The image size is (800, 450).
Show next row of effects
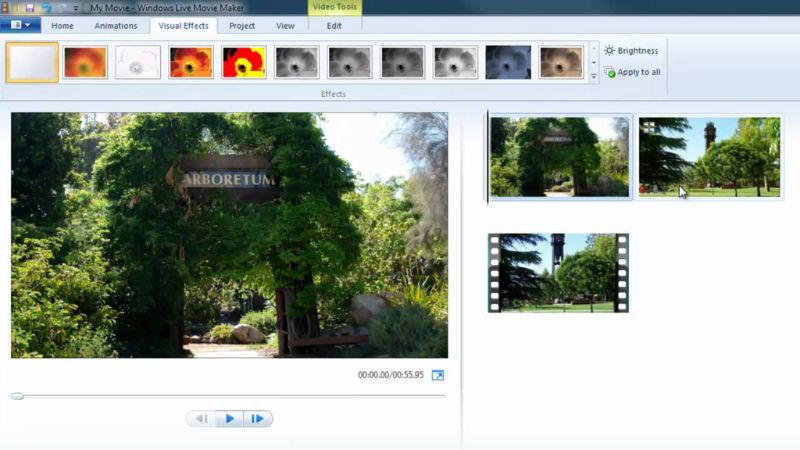click(x=594, y=63)
